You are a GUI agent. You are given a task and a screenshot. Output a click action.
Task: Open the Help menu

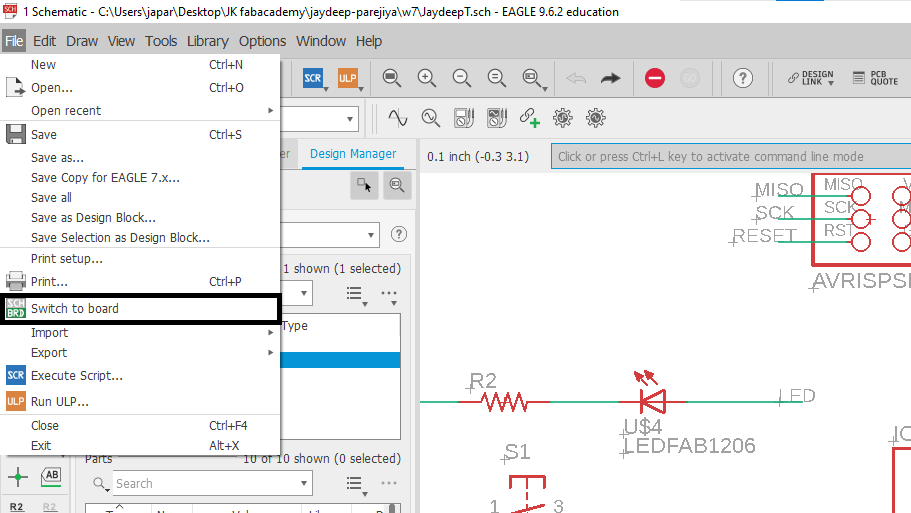point(368,41)
